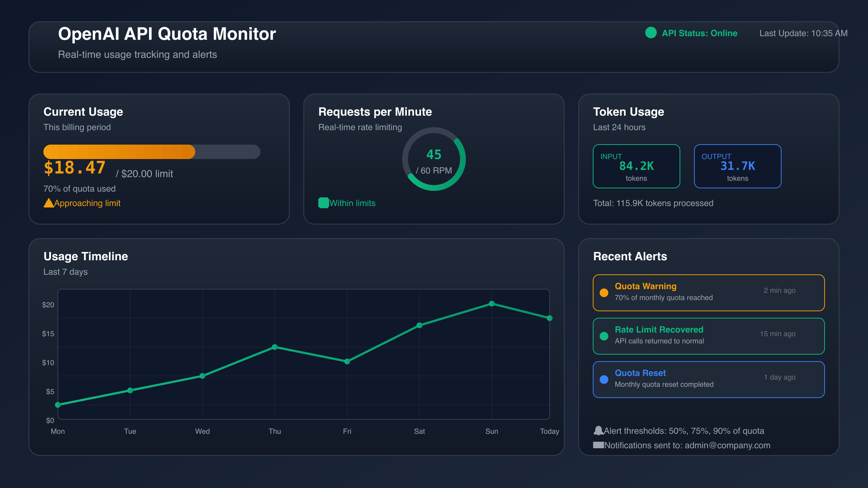This screenshot has width=868, height=488.
Task: Click the Within limits status text
Action: [x=353, y=203]
